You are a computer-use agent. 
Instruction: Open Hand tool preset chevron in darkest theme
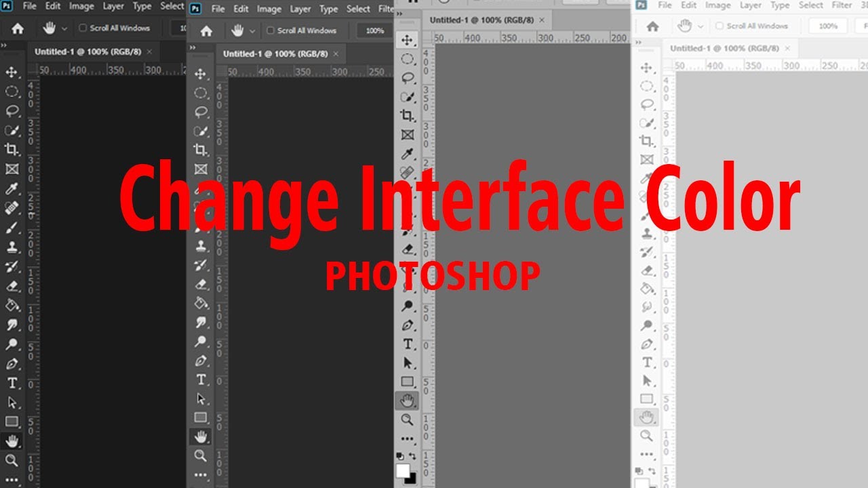coord(64,29)
